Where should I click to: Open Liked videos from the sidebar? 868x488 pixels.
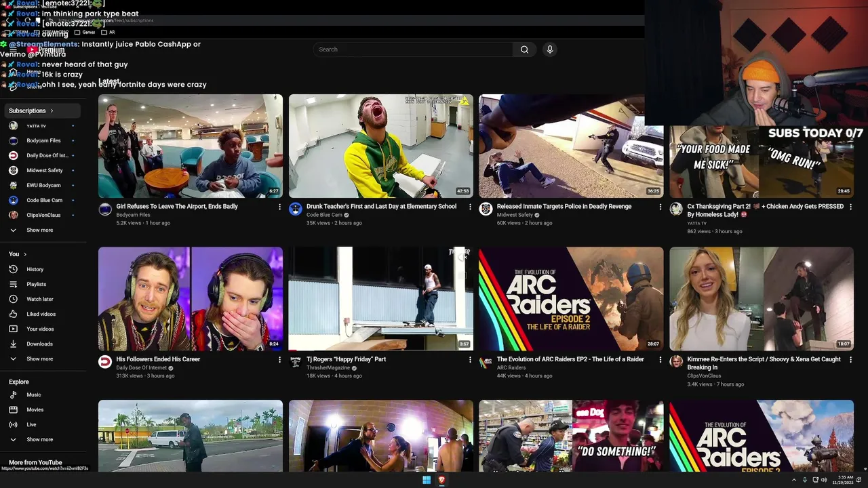43,314
